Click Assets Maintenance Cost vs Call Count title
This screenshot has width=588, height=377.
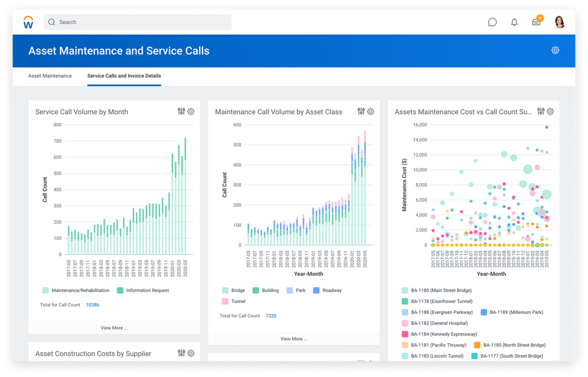pos(463,112)
